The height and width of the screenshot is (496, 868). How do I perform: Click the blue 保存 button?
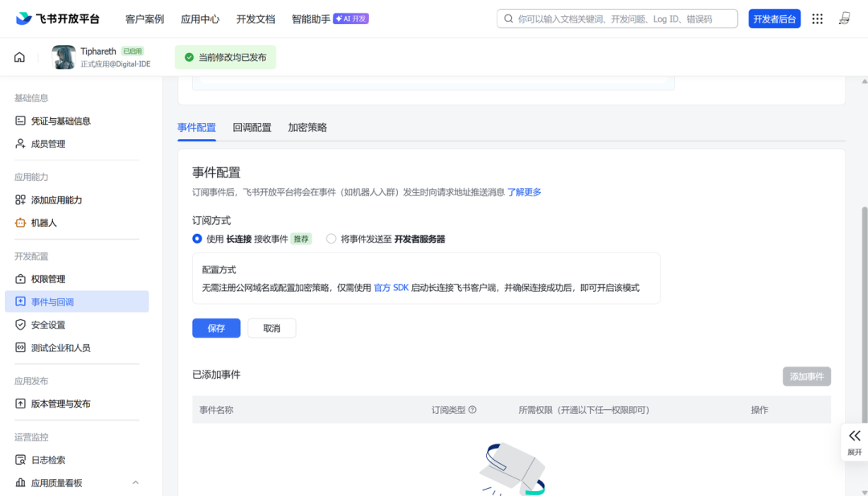(216, 328)
